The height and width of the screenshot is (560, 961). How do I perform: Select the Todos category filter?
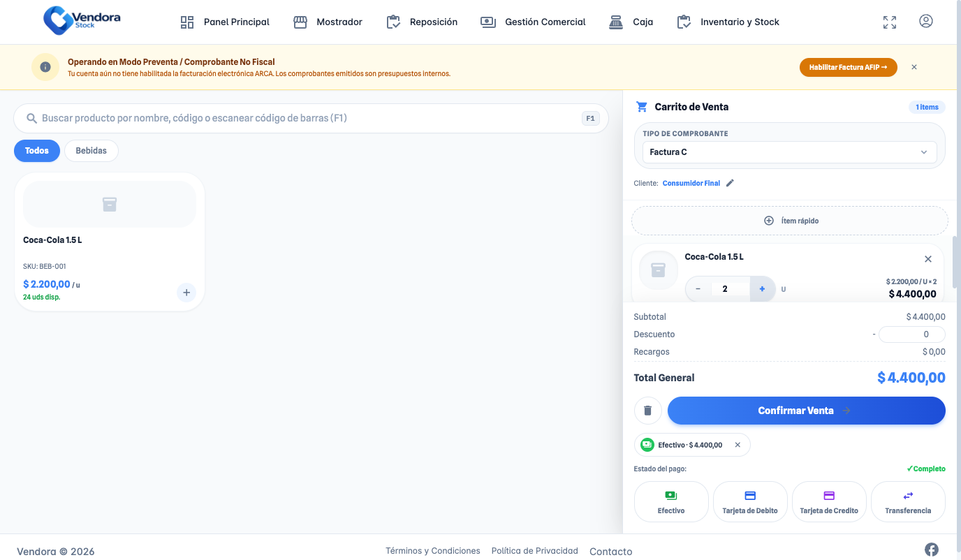(x=37, y=151)
